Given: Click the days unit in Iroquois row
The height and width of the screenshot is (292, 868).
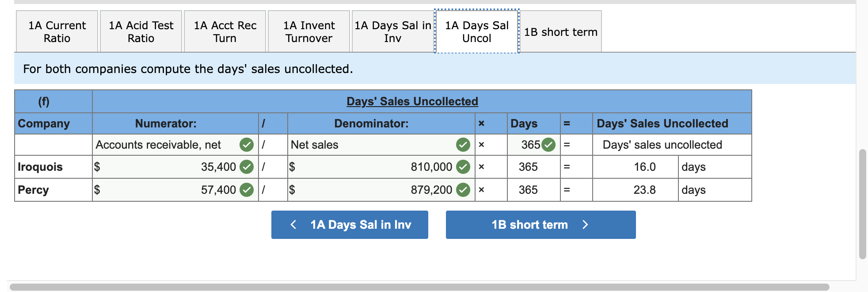Looking at the screenshot, I should click(693, 167).
